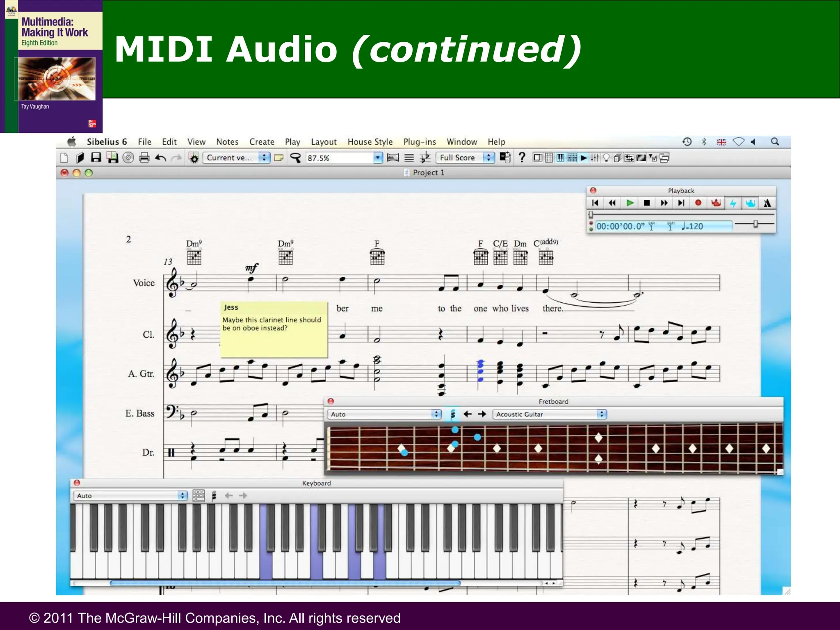Open the Keyboard window Auto dropdown
Screen dimensions: 840x630
point(130,495)
